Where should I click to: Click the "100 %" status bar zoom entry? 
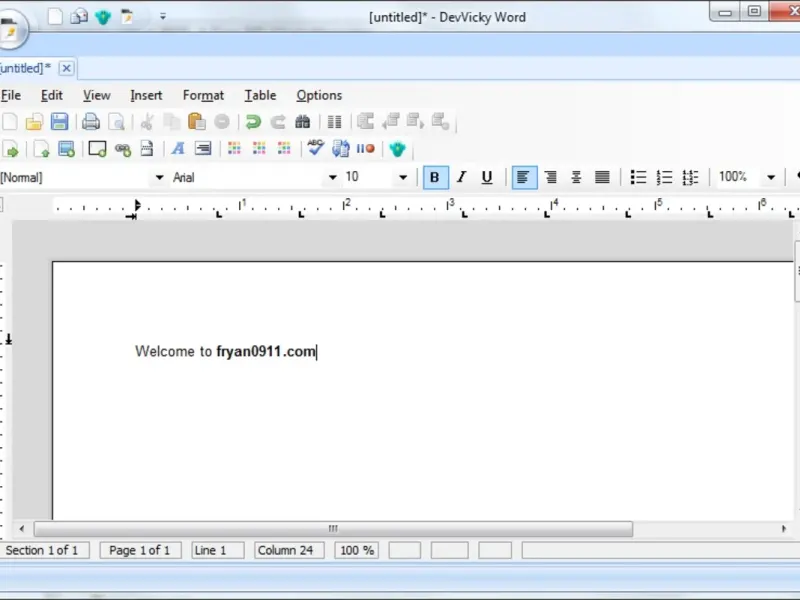pos(357,551)
